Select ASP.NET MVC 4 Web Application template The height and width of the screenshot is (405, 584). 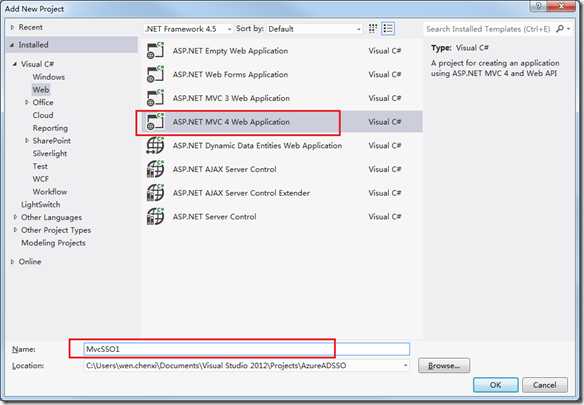pos(283,122)
